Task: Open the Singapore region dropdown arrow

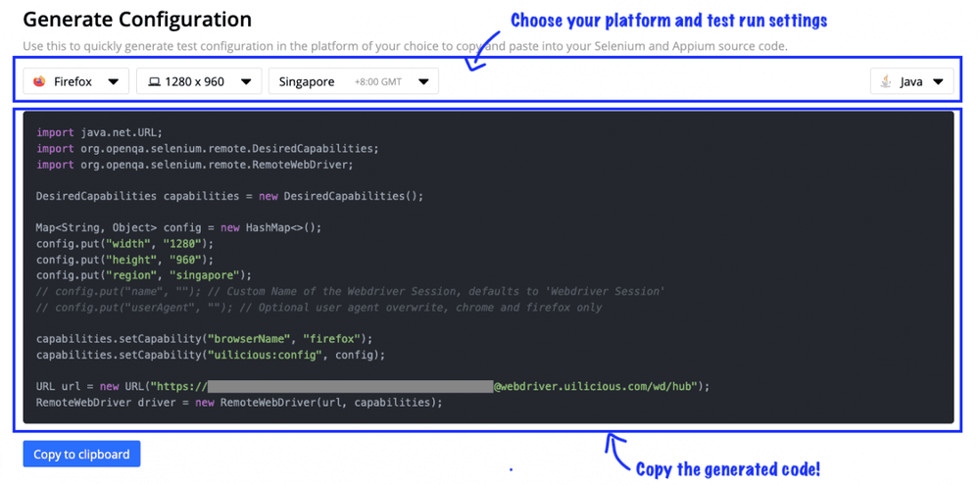Action: tap(423, 81)
